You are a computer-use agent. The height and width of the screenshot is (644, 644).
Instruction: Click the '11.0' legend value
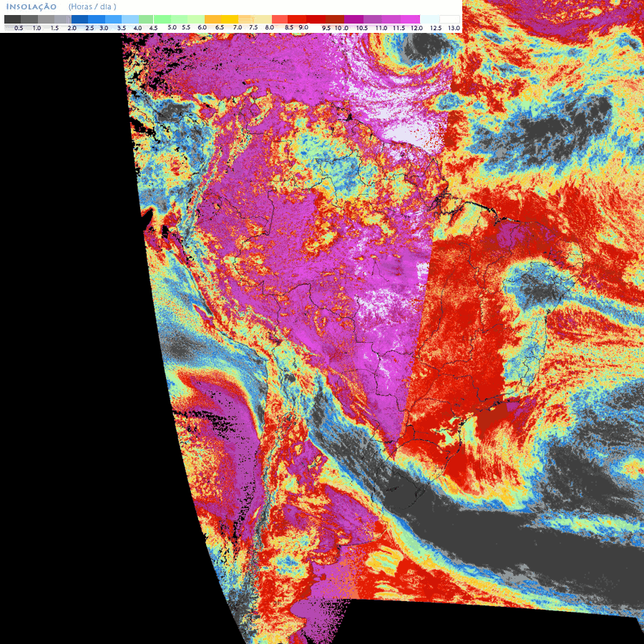pyautogui.click(x=381, y=28)
